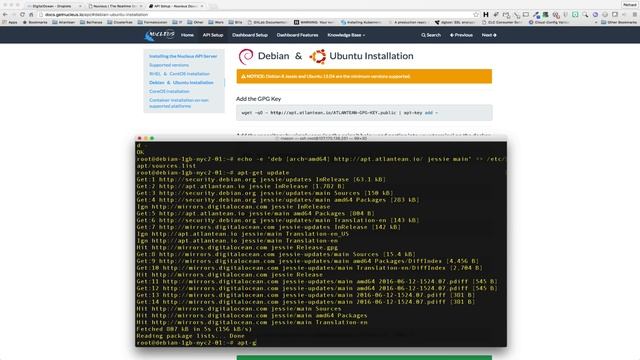Viewport: 640px width, 360px height.
Task: Open Container installation on non-supported platforms link
Action: click(x=179, y=103)
